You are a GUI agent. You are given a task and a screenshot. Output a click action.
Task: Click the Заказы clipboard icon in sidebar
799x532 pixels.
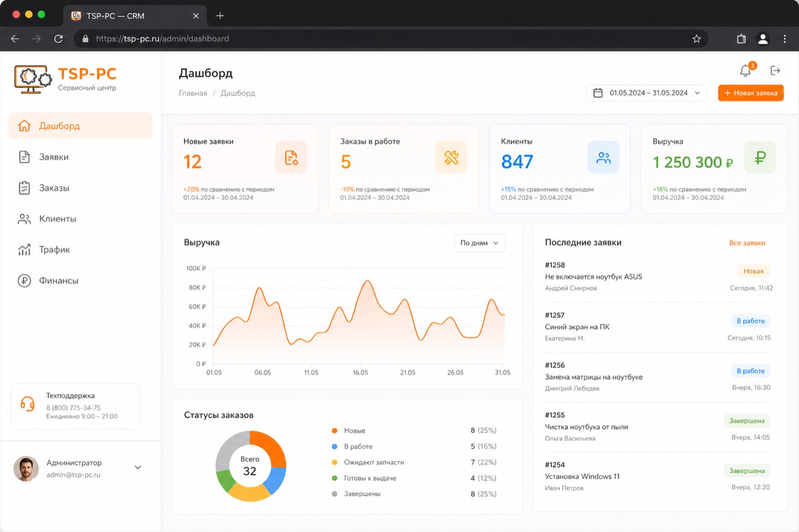[24, 188]
